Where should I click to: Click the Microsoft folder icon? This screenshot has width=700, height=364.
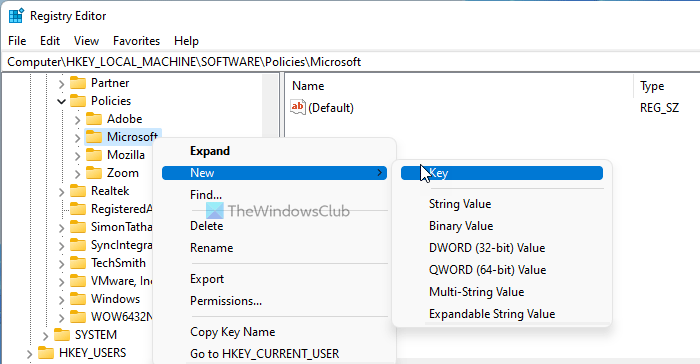[94, 137]
